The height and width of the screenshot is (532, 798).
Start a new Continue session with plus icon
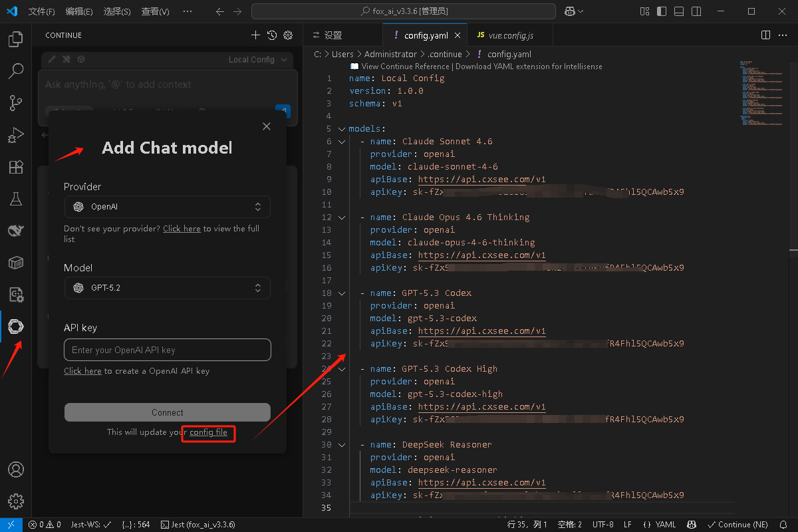[x=255, y=35]
